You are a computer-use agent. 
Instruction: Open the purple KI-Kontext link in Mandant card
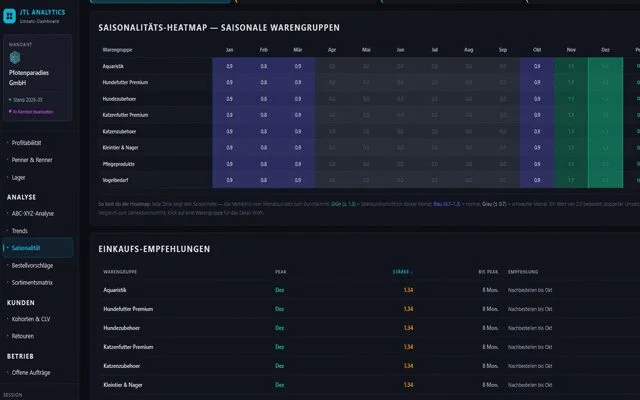coord(33,111)
